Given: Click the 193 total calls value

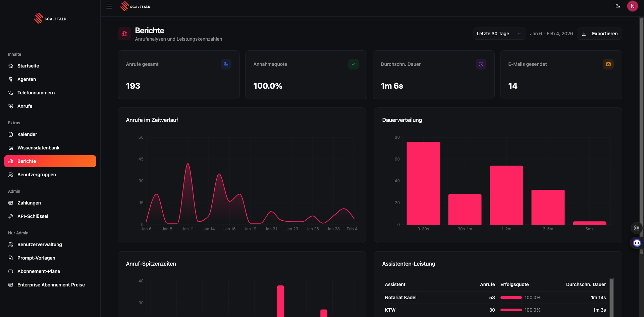Looking at the screenshot, I should (x=133, y=86).
